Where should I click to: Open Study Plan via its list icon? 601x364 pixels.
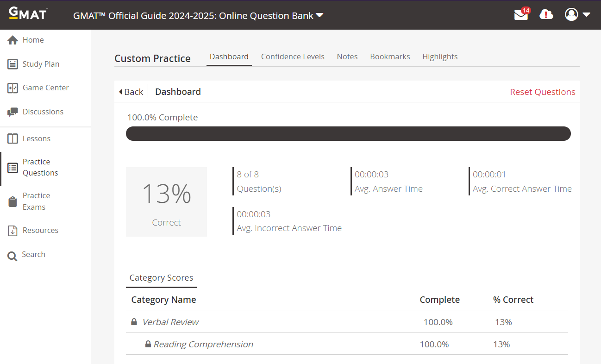(x=13, y=64)
